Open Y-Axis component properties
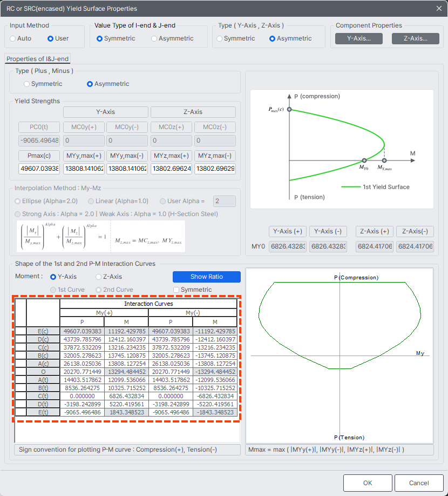Screen dimensions: 448x496 (x=358, y=38)
